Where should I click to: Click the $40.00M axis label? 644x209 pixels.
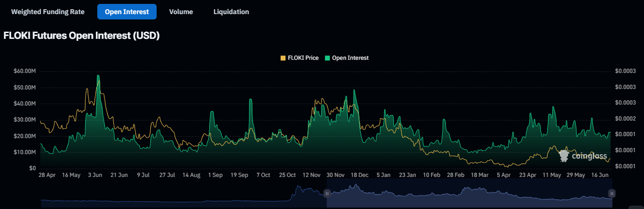tap(25, 104)
